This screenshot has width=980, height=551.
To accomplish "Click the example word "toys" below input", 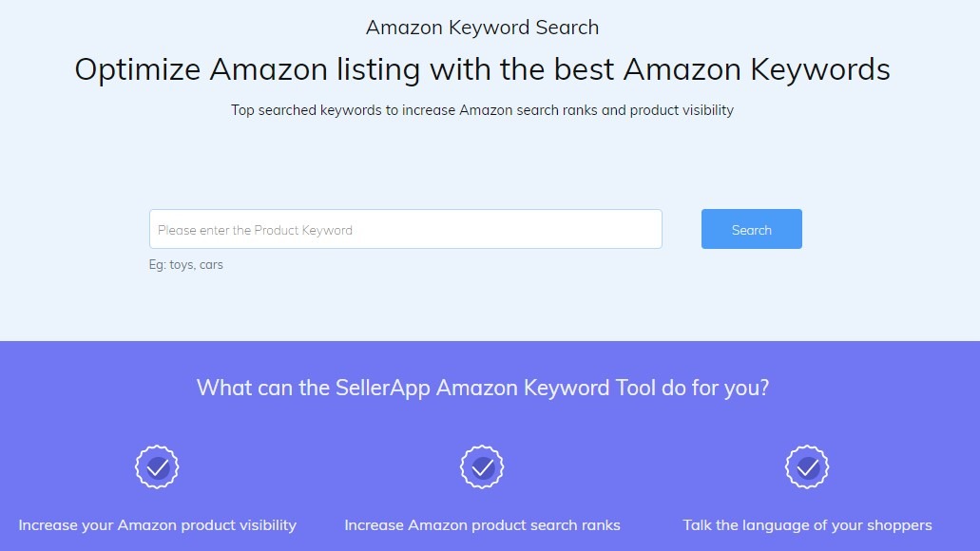I will pyautogui.click(x=181, y=265).
